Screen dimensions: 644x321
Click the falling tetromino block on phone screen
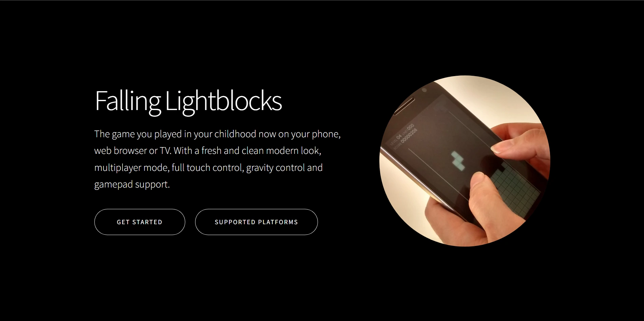click(459, 161)
